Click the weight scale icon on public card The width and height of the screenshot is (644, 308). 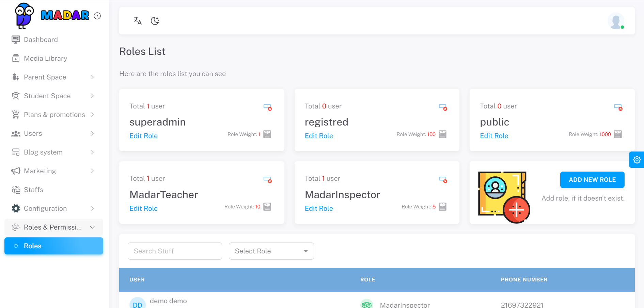617,134
